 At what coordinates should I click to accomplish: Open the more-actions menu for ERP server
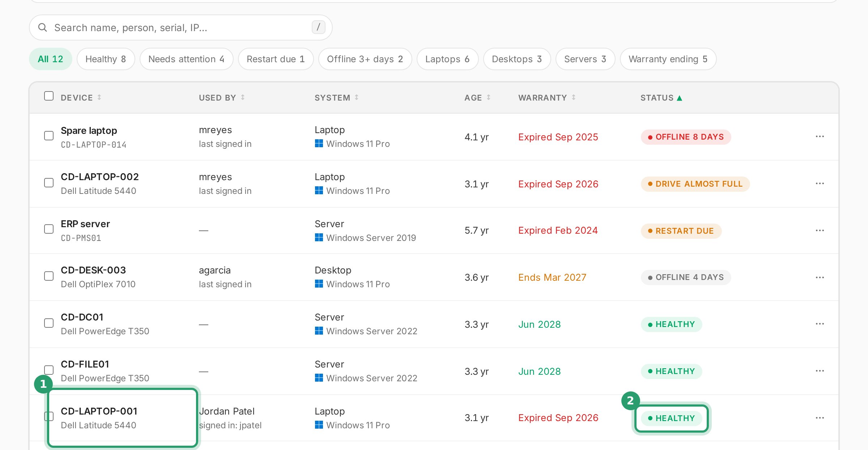tap(820, 230)
